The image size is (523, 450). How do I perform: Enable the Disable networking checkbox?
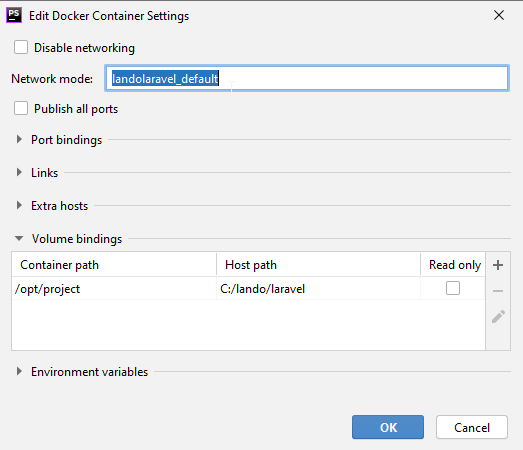pyautogui.click(x=21, y=47)
